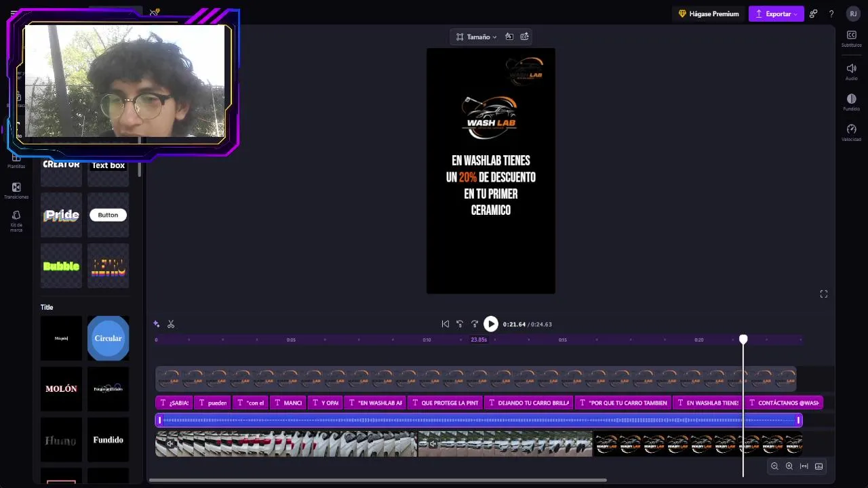The width and height of the screenshot is (868, 488).
Task: Choose the MOLÓN title style
Action: pyautogui.click(x=62, y=389)
